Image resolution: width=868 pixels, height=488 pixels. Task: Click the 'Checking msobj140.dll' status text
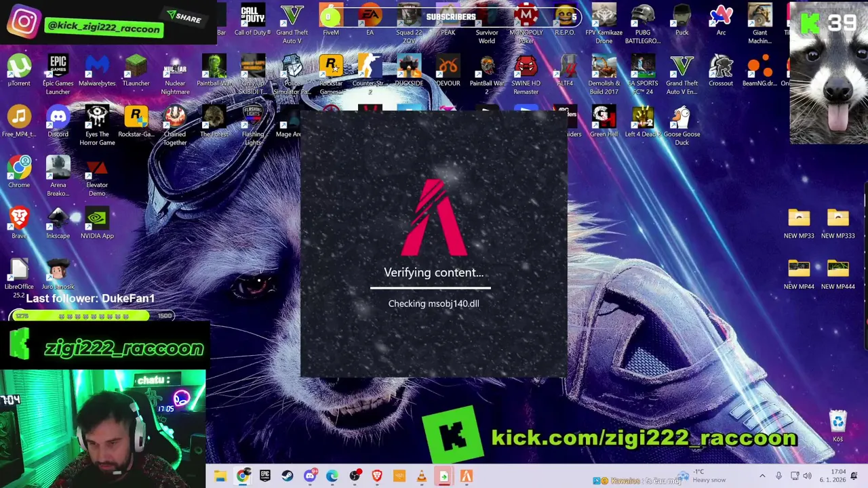click(433, 304)
